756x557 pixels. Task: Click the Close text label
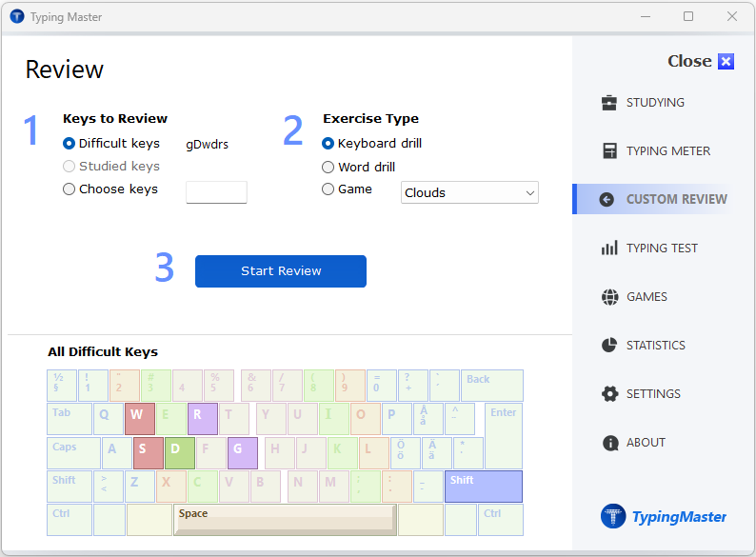[x=689, y=61]
